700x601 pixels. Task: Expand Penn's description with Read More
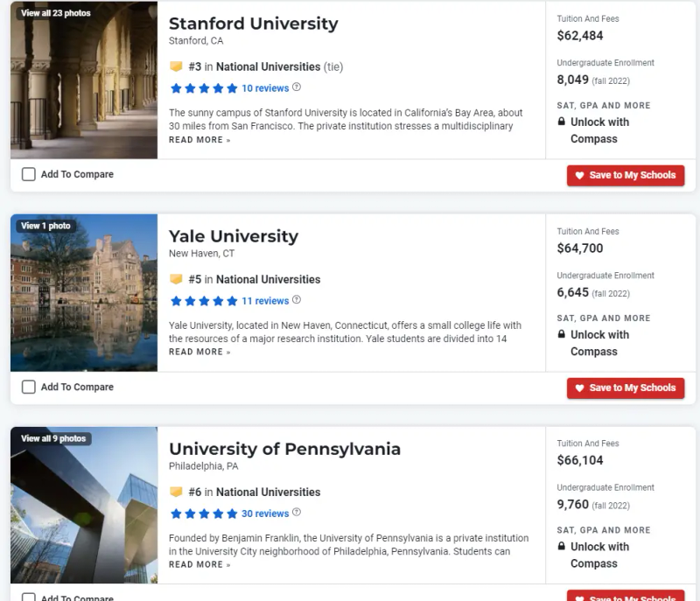[x=199, y=564]
